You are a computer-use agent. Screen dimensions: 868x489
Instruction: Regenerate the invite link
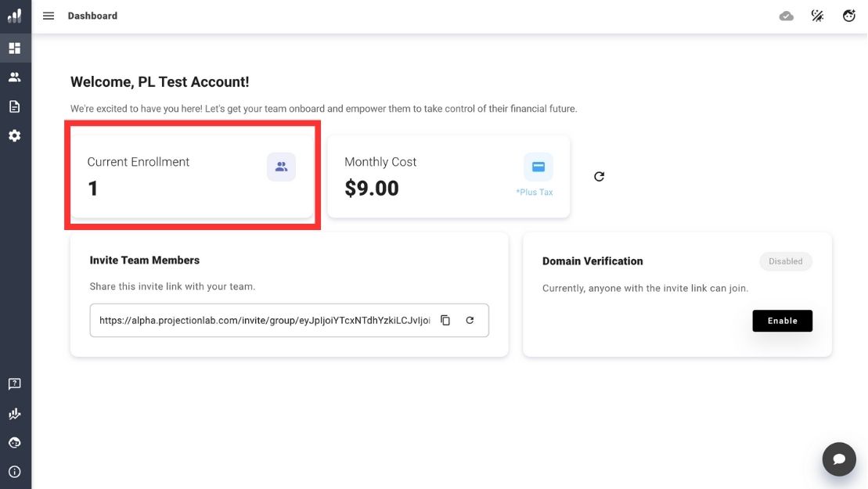(470, 320)
